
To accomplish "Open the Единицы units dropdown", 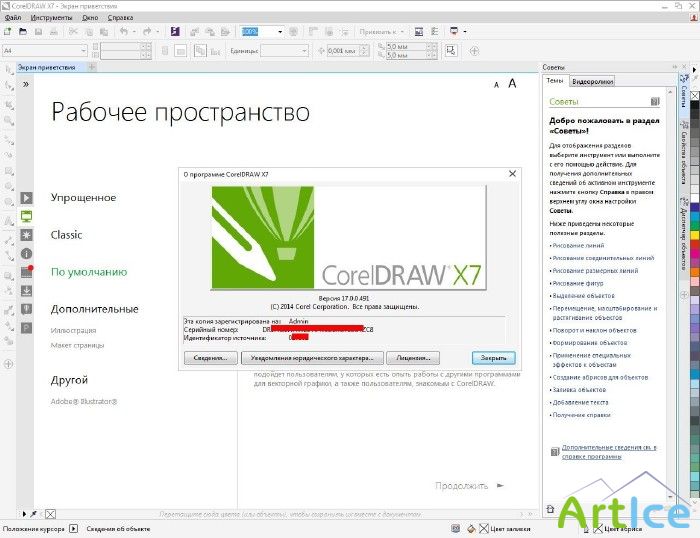I will pos(304,51).
